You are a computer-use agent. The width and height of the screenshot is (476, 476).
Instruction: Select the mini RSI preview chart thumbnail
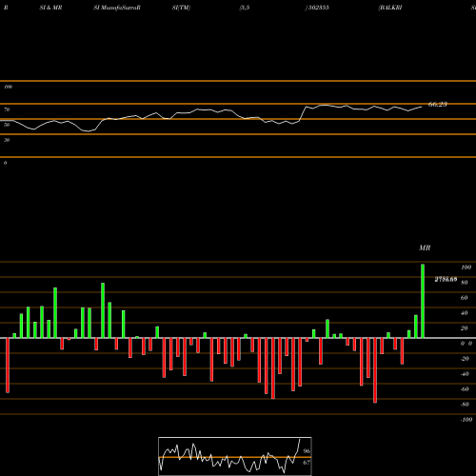(x=235, y=456)
